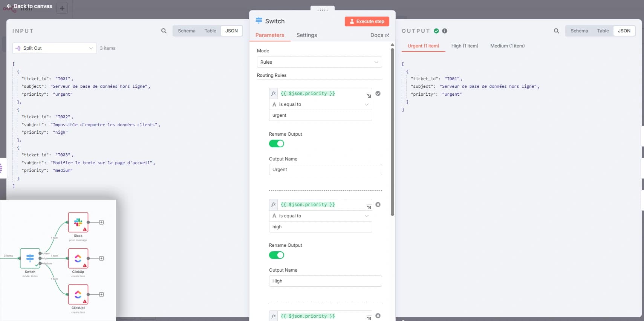Click the add workflow plus icon
Image resolution: width=644 pixels, height=321 pixels.
(x=62, y=8)
